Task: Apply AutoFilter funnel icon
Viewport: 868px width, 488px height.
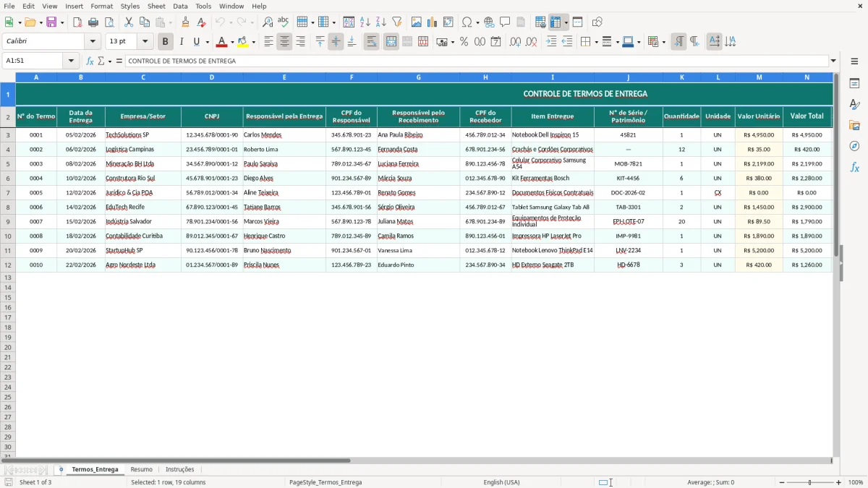Action: click(x=397, y=22)
